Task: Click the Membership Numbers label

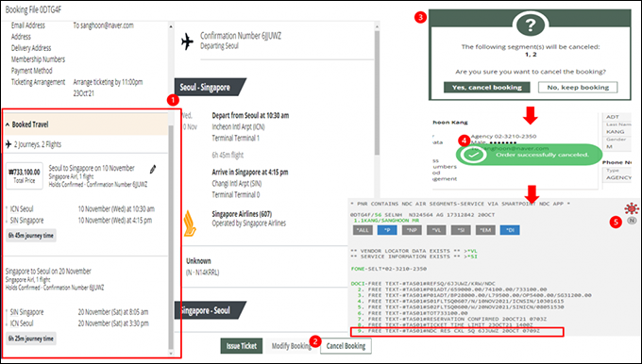Action: click(x=38, y=59)
